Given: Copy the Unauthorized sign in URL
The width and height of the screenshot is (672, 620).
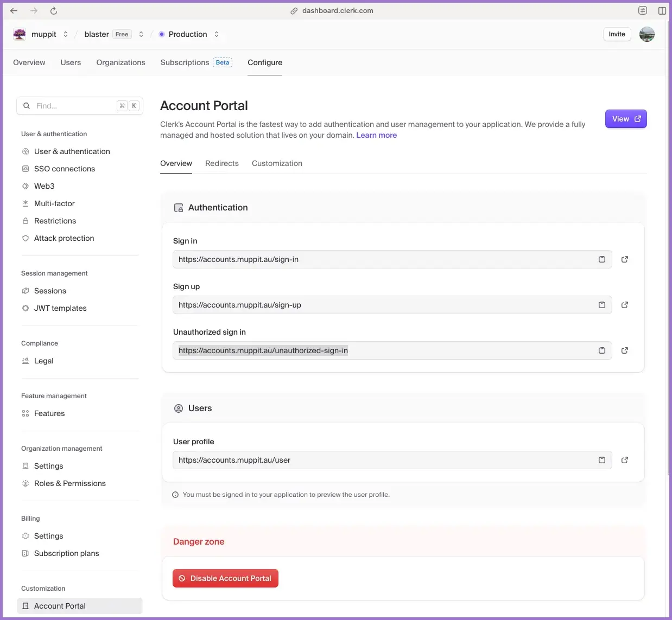Looking at the screenshot, I should point(601,350).
